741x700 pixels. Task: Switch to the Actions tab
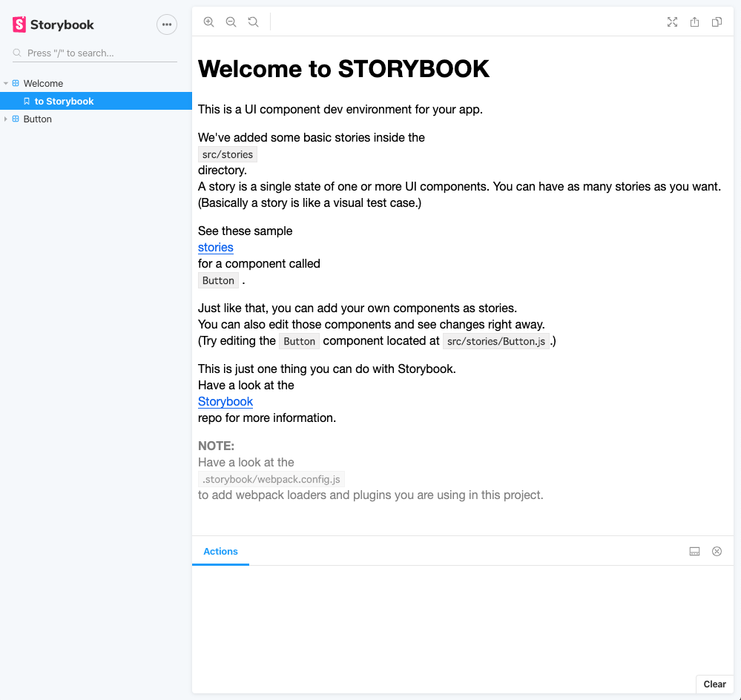(x=221, y=551)
